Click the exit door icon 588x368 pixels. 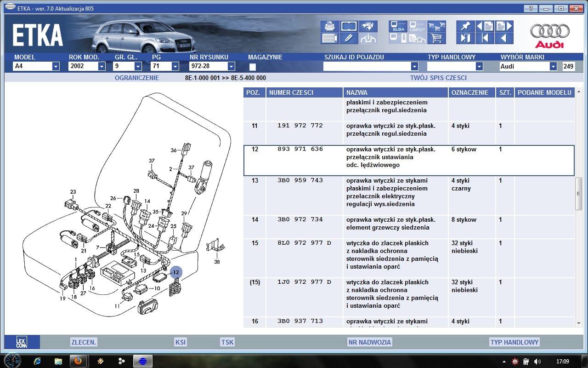pyautogui.click(x=465, y=38)
